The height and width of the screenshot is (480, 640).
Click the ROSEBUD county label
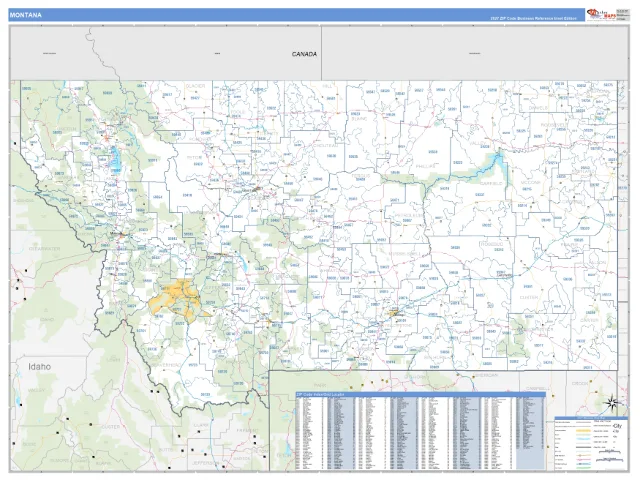pyautogui.click(x=491, y=243)
